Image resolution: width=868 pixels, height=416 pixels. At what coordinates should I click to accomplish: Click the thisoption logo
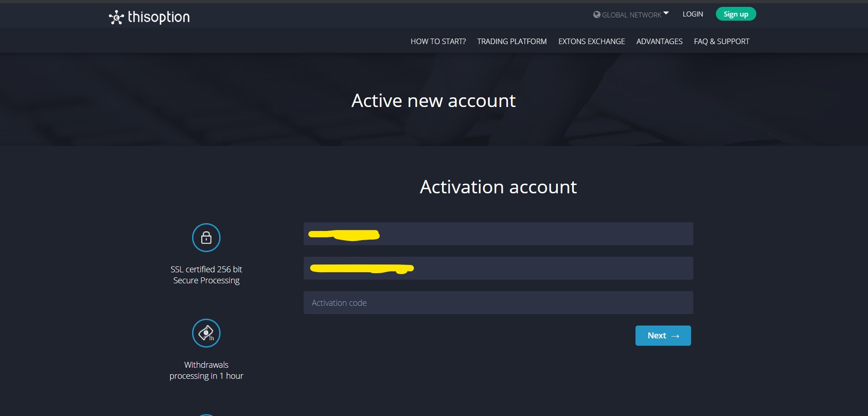[149, 17]
